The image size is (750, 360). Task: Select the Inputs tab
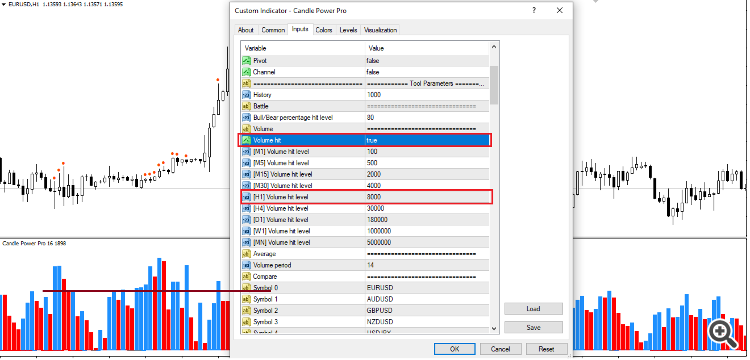(300, 30)
